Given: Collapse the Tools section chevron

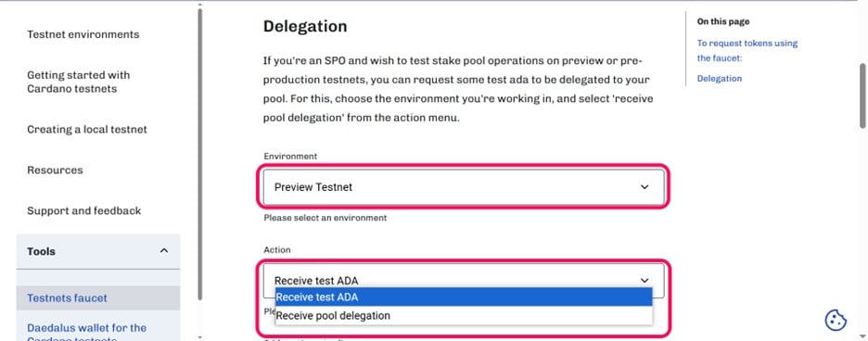Looking at the screenshot, I should [x=164, y=251].
